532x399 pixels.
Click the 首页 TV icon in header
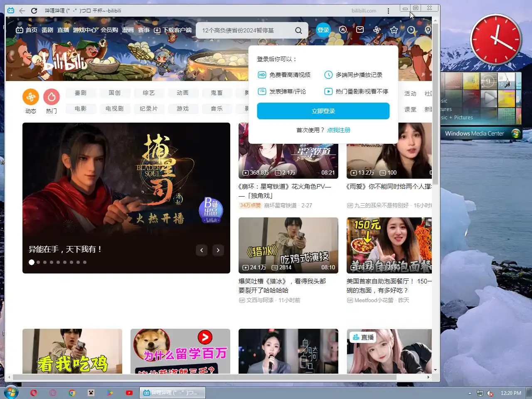point(20,30)
